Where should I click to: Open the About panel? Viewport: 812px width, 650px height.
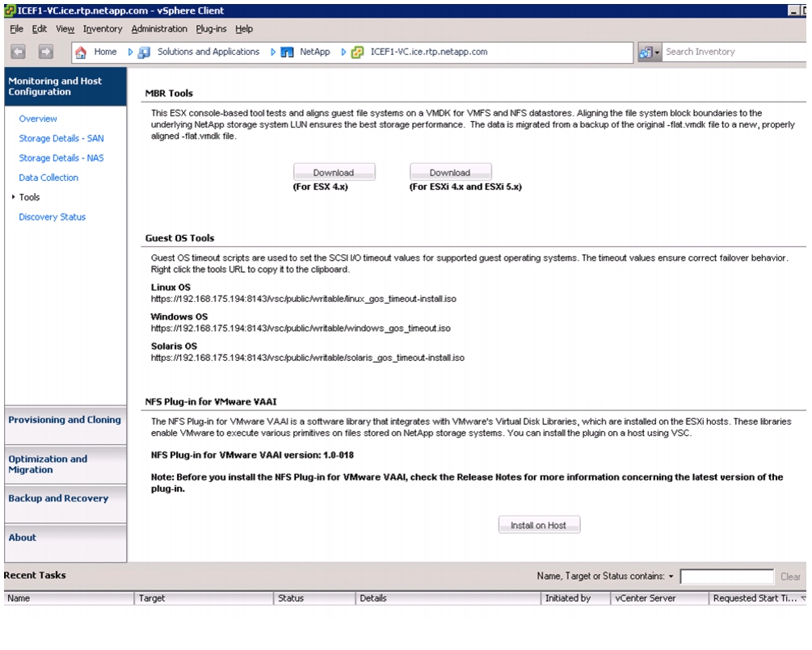(x=65, y=543)
